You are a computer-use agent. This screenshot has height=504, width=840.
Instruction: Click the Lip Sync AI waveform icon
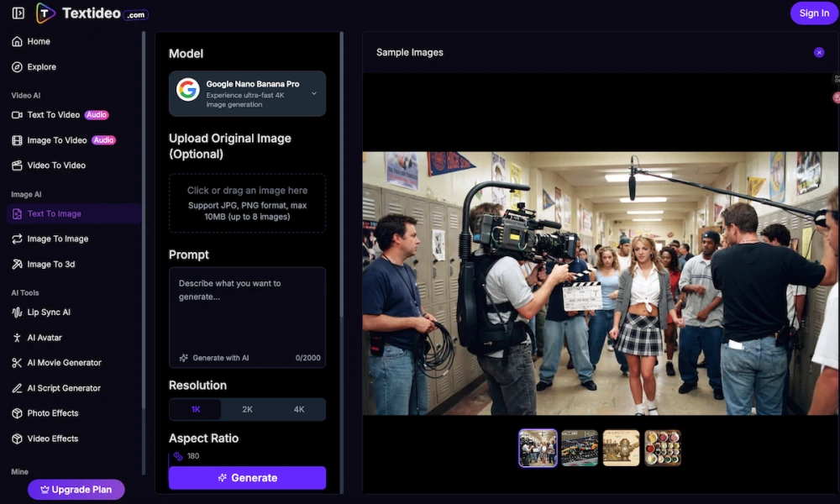pos(17,312)
